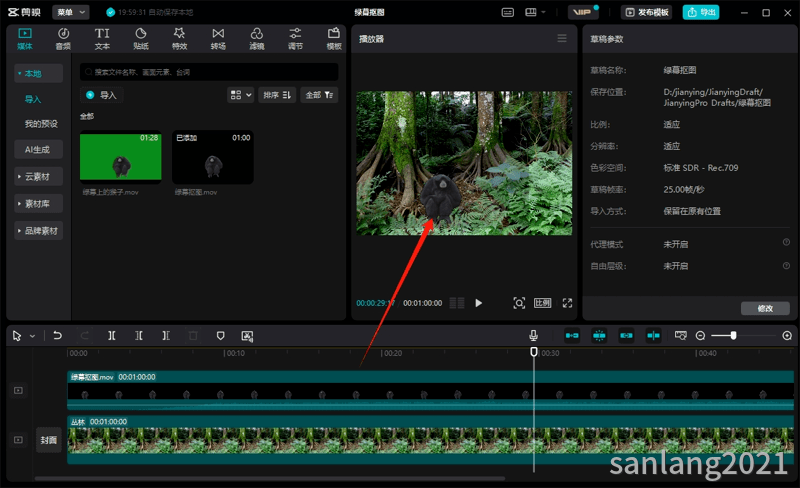
Task: Open the 排序 sort dropdown
Action: pyautogui.click(x=277, y=95)
